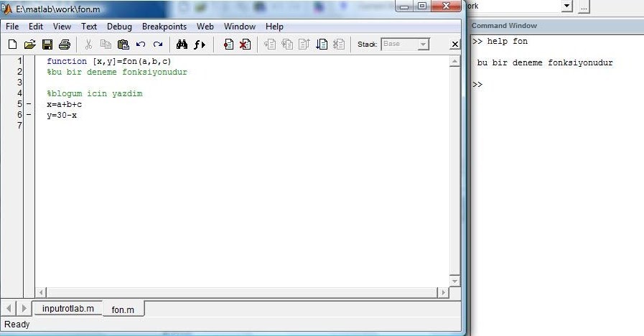644x336 pixels.
Task: Click line number 7 in the gutter
Action: 19,126
